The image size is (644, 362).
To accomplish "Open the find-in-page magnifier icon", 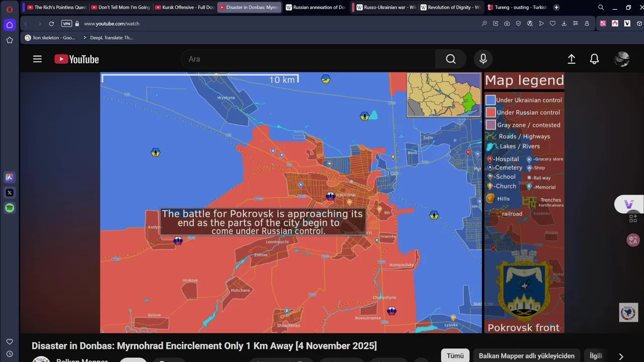I will (x=484, y=24).
